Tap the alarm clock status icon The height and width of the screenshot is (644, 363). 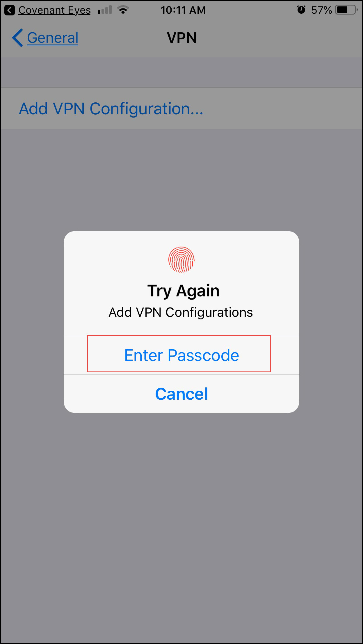[x=301, y=10]
